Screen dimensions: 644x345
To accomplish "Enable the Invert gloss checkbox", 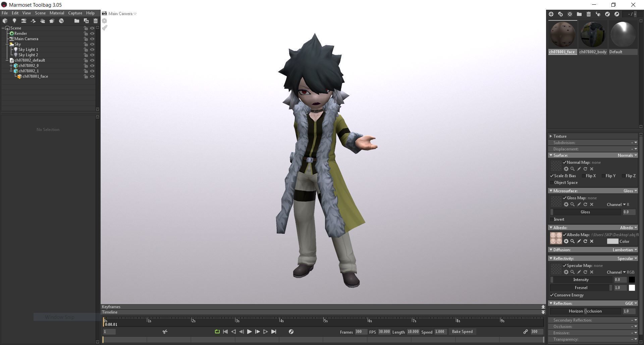I will 552,219.
